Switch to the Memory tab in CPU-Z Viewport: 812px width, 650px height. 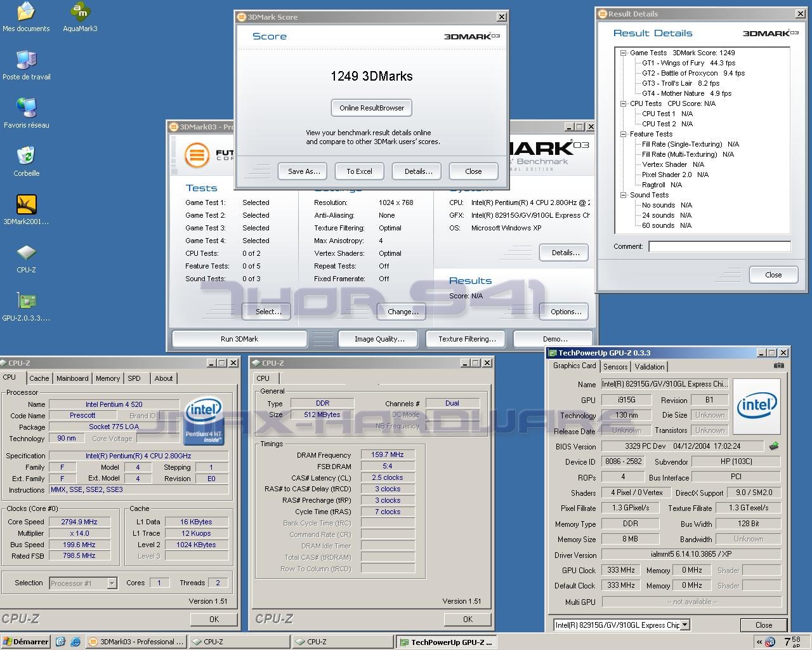[x=108, y=378]
